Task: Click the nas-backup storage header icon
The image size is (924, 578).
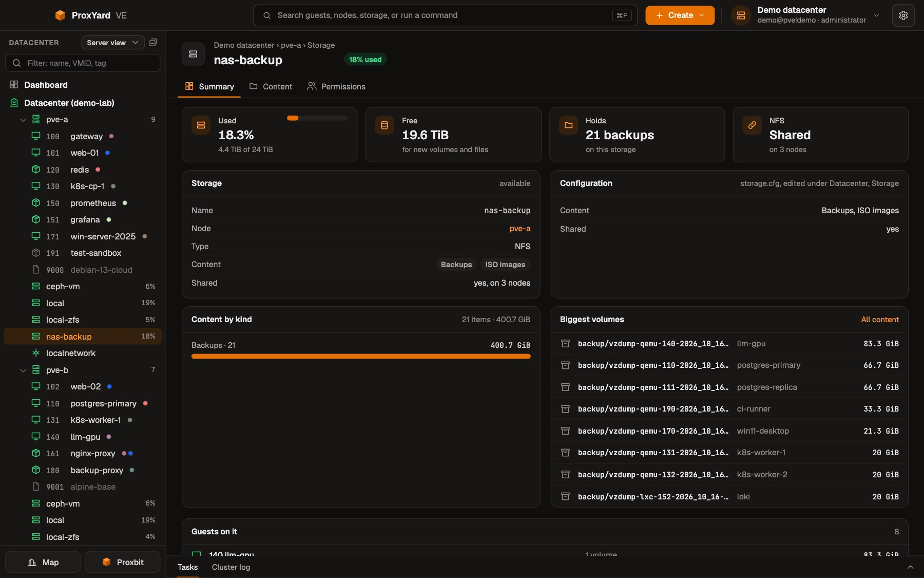Action: click(x=193, y=54)
